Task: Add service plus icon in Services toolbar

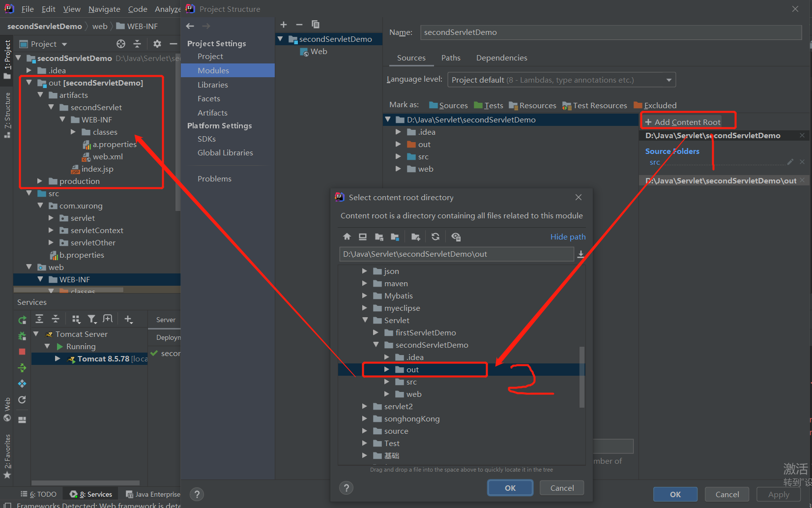Action: (x=128, y=319)
